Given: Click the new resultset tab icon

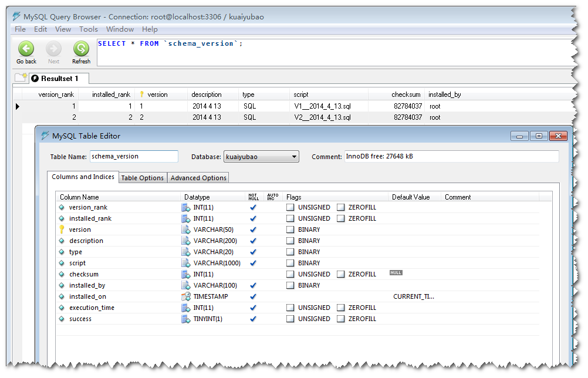Looking at the screenshot, I should 21,77.
